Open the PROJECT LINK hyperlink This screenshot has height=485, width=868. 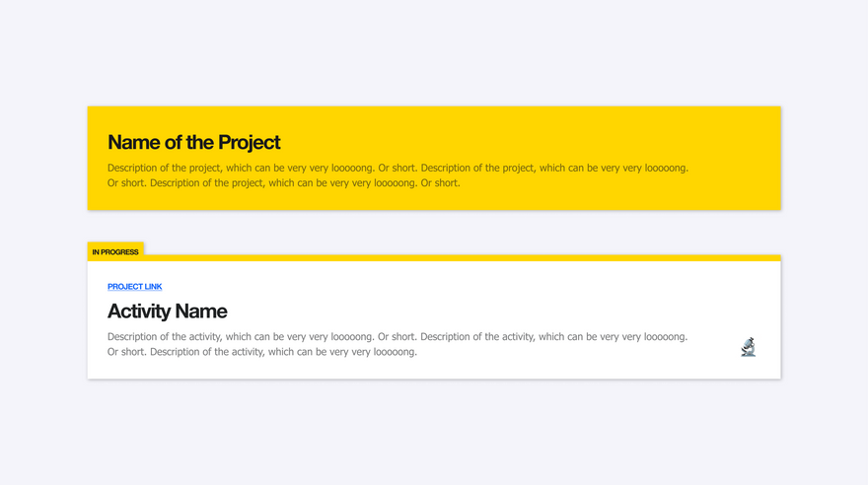pyautogui.click(x=134, y=287)
